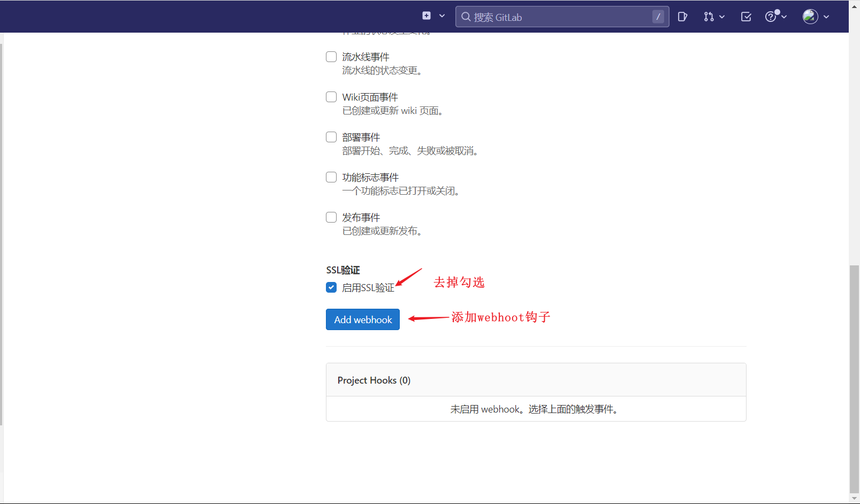Image resolution: width=860 pixels, height=504 pixels.
Task: Click the text 已创建或更新发布。
Action: pos(383,231)
